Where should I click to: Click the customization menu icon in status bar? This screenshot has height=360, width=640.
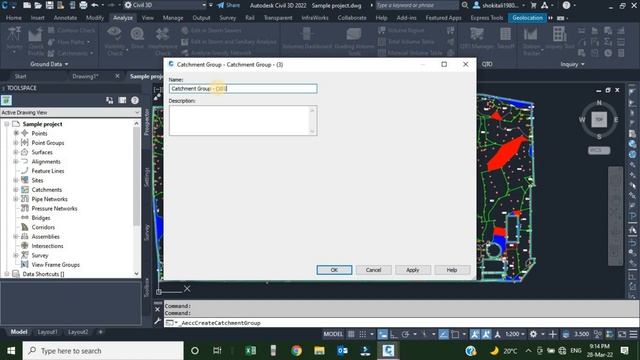pyautogui.click(x=633, y=334)
